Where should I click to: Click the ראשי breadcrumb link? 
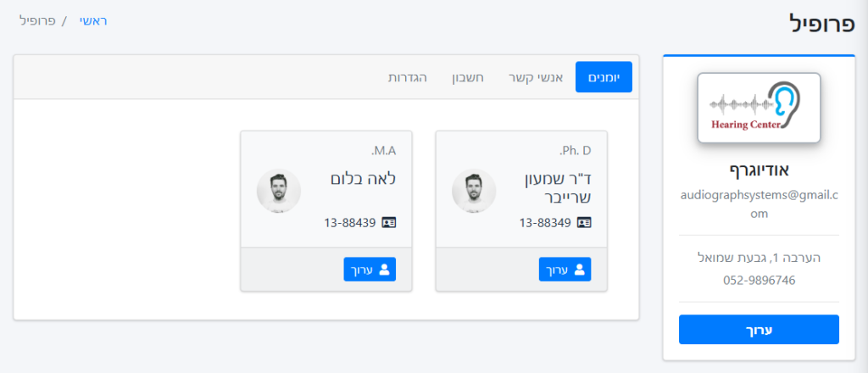93,21
